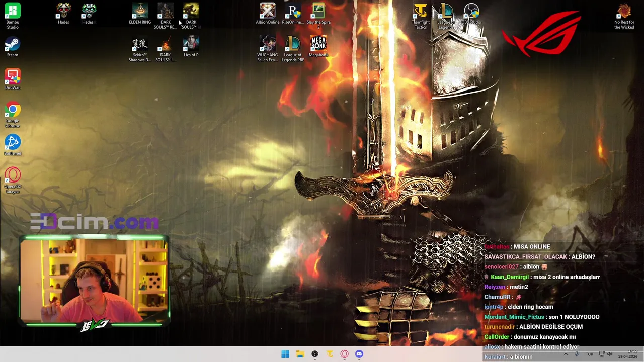This screenshot has height=362, width=644.
Task: Open the Steam desktop shortcut
Action: point(13,46)
